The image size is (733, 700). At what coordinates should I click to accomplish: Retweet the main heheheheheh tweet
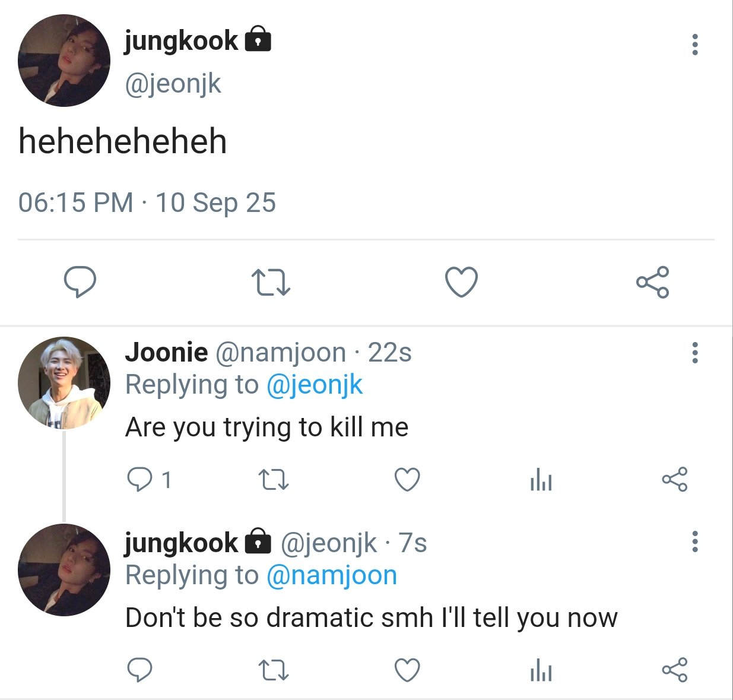click(271, 282)
